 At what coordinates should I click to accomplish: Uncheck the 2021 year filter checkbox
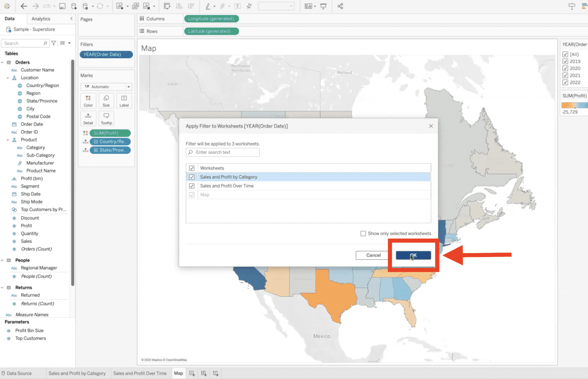click(565, 75)
